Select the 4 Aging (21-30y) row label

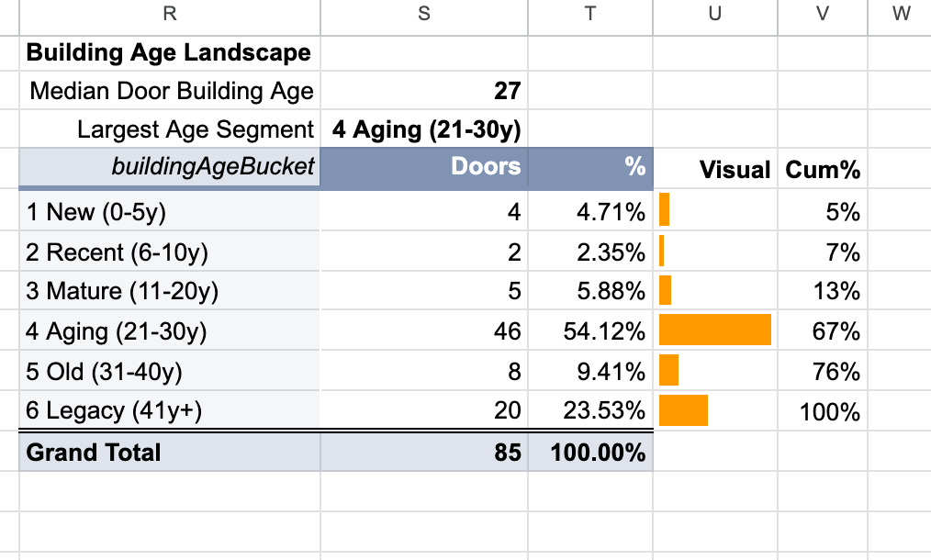170,330
